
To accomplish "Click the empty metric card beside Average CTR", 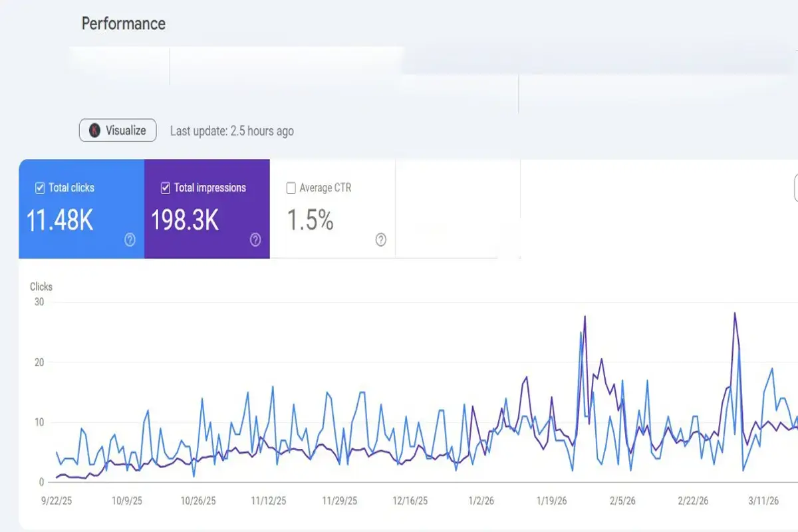I will pos(458,208).
